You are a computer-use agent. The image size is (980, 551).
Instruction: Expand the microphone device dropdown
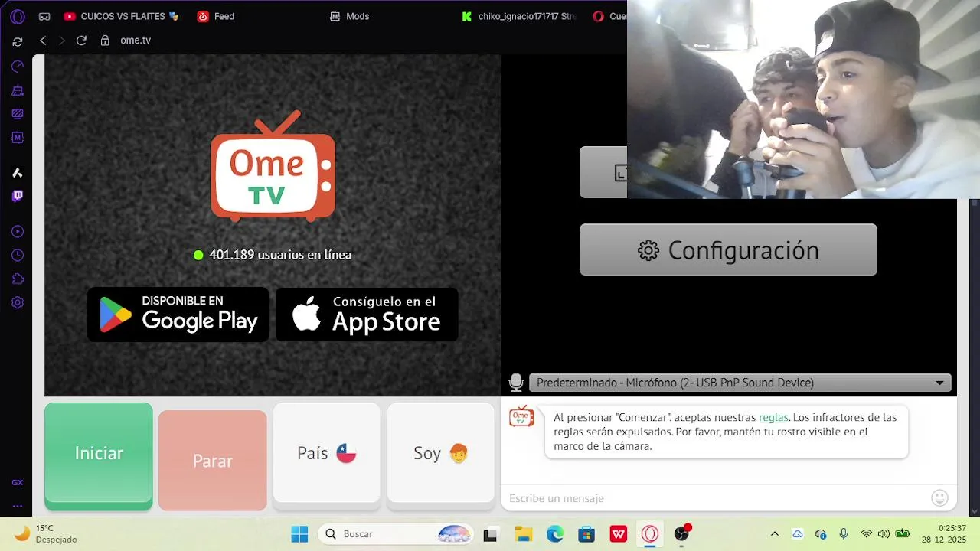click(x=740, y=383)
